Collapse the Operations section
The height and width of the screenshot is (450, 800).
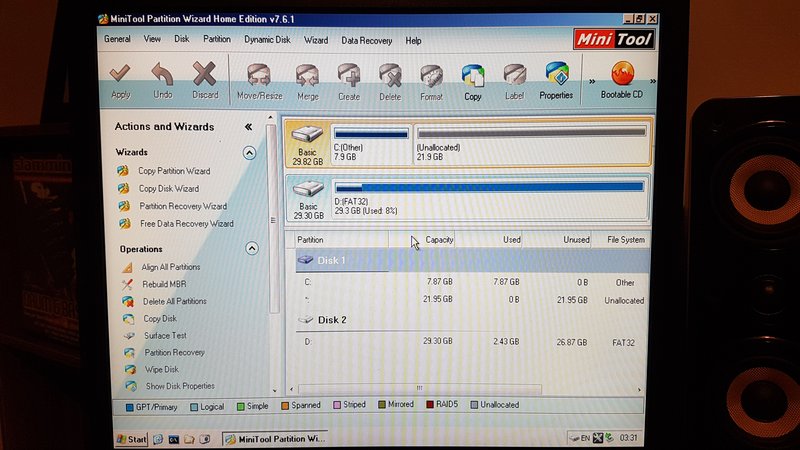(252, 248)
